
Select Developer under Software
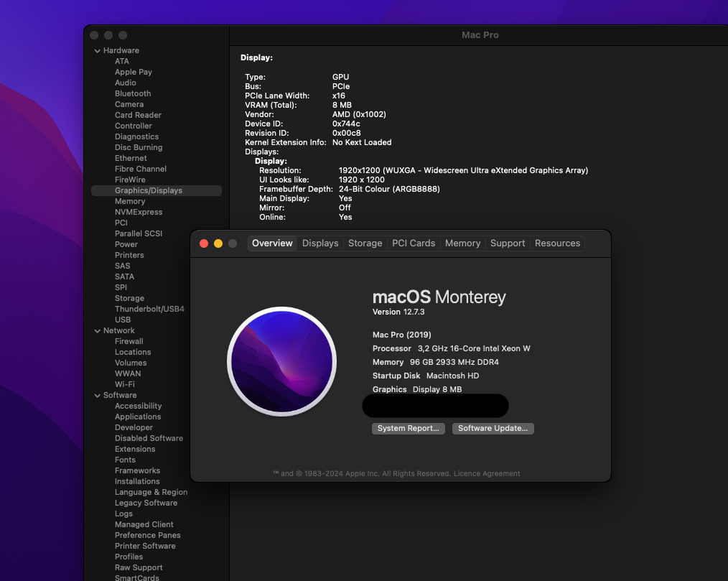[x=134, y=427]
